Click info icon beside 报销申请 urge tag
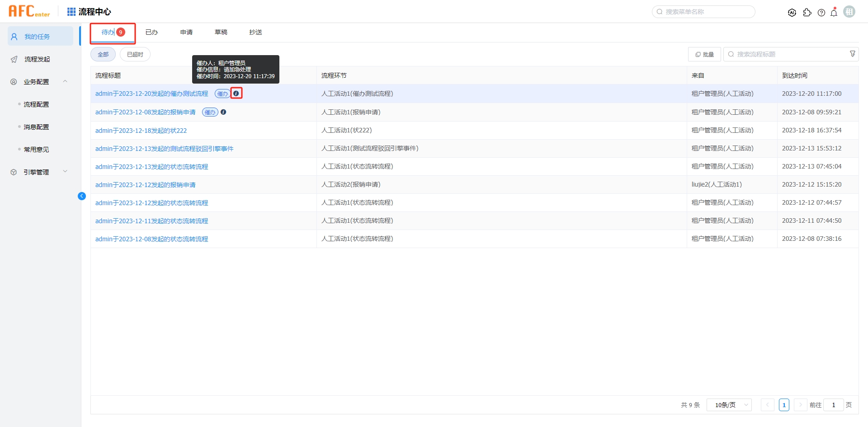Image resolution: width=868 pixels, height=427 pixels. coord(223,112)
